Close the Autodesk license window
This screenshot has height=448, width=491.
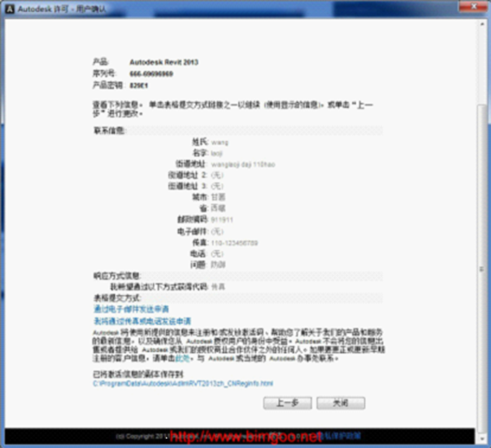[473, 7]
